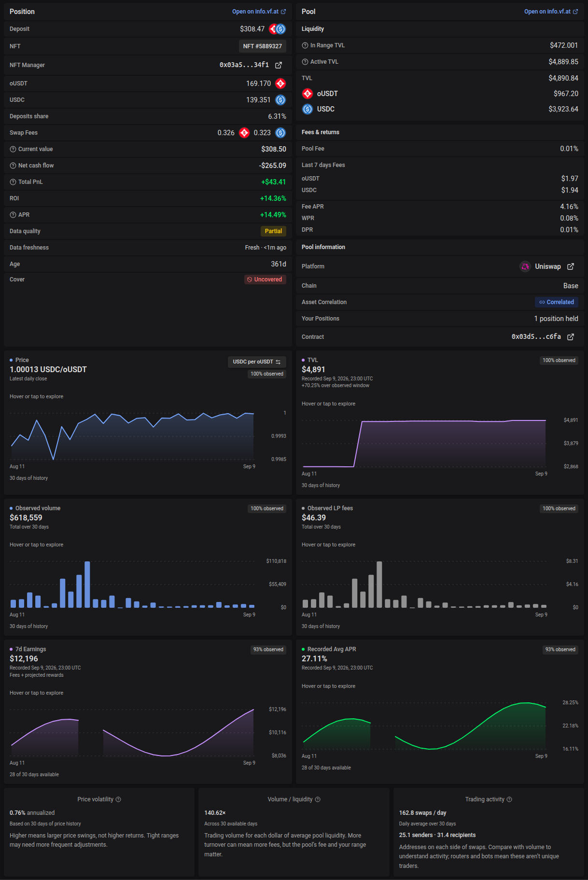
Task: Click the TVL chart area
Action: click(x=424, y=443)
